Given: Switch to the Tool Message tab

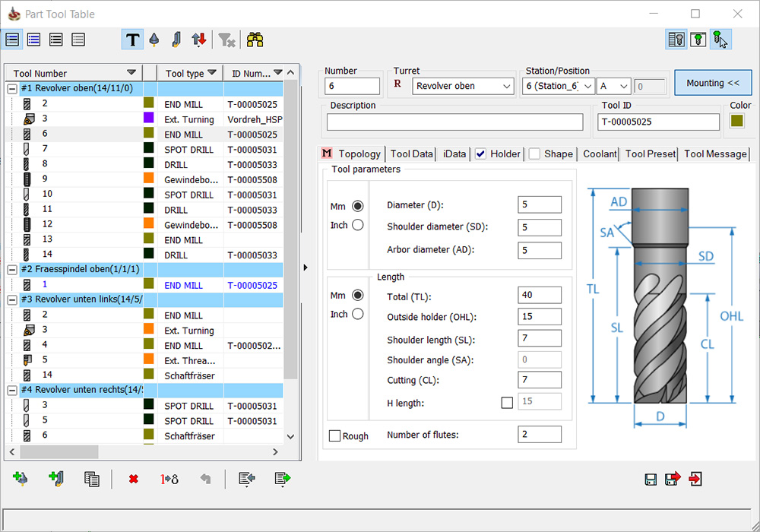Looking at the screenshot, I should tap(715, 154).
